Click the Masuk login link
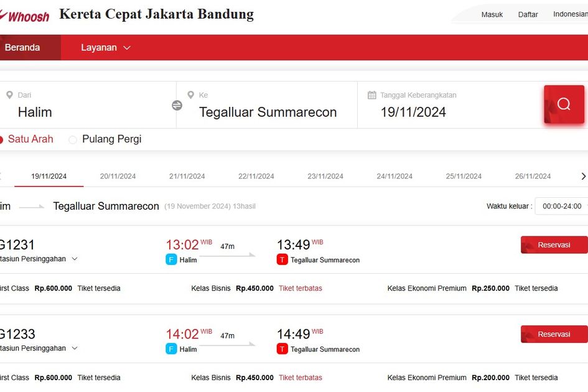The image size is (588, 392). (492, 15)
